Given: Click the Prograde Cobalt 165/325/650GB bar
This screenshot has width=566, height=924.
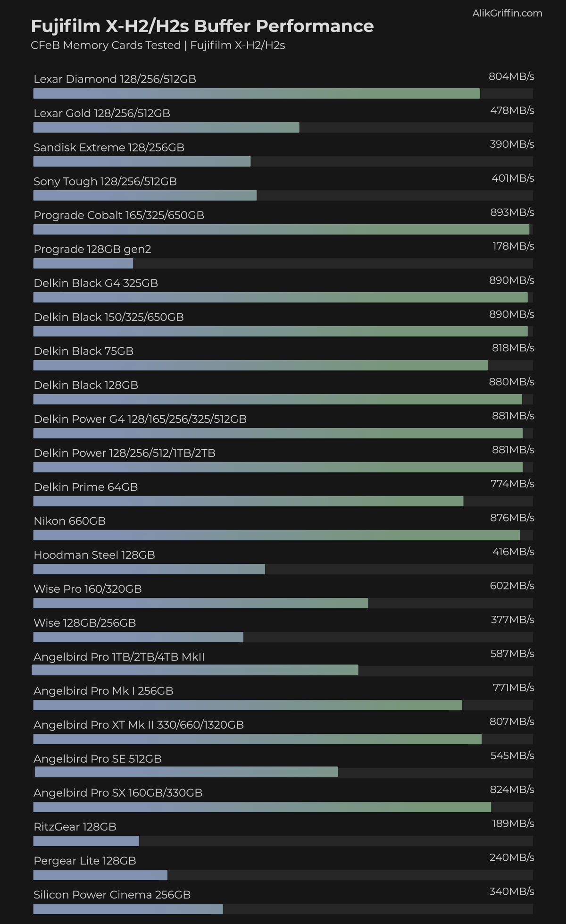Looking at the screenshot, I should 281,229.
